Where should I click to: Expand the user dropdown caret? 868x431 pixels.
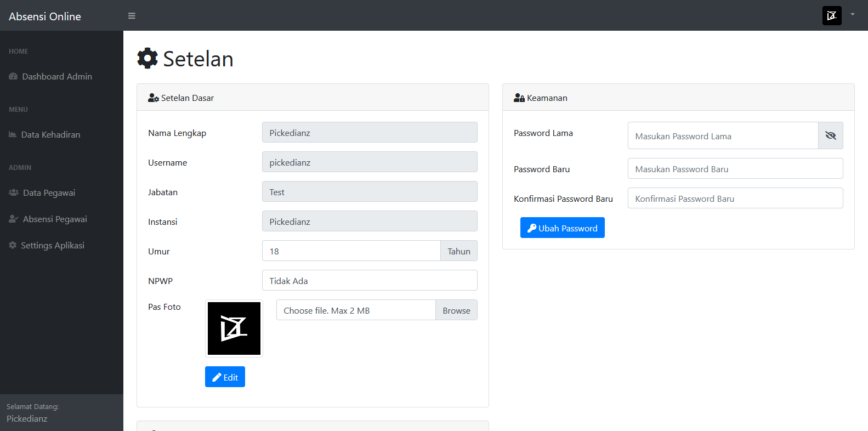[852, 14]
